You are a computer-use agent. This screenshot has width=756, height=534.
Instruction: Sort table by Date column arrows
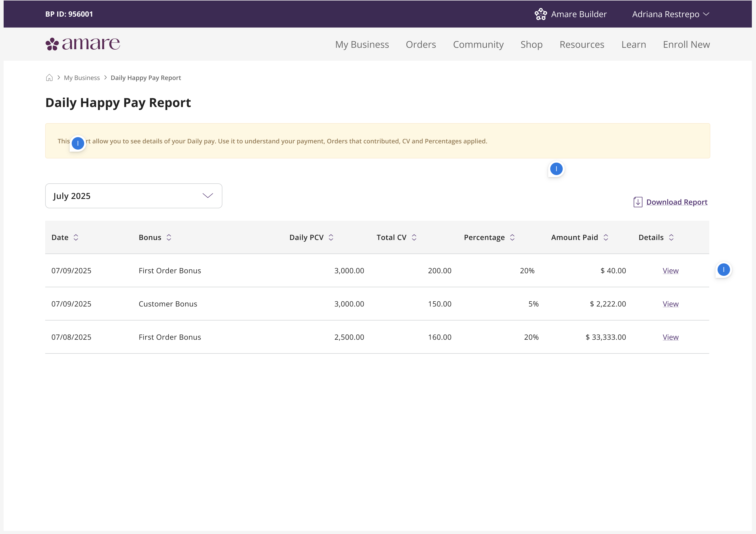(76, 237)
